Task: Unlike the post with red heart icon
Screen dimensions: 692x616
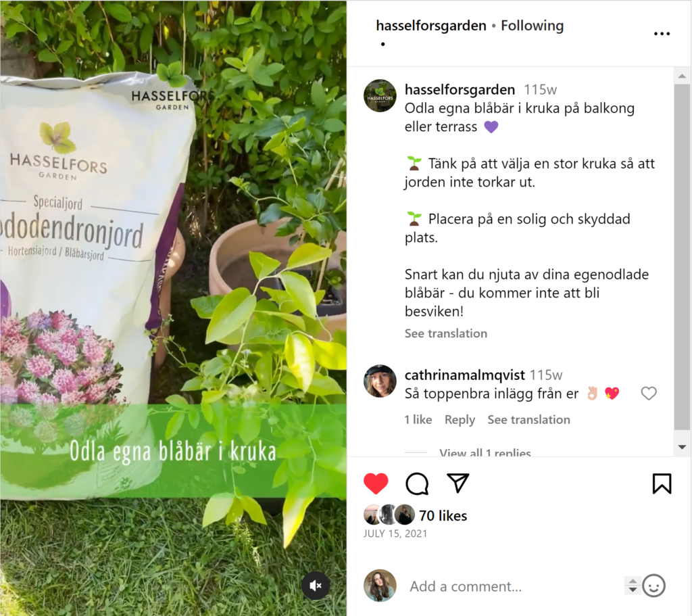Action: [376, 483]
